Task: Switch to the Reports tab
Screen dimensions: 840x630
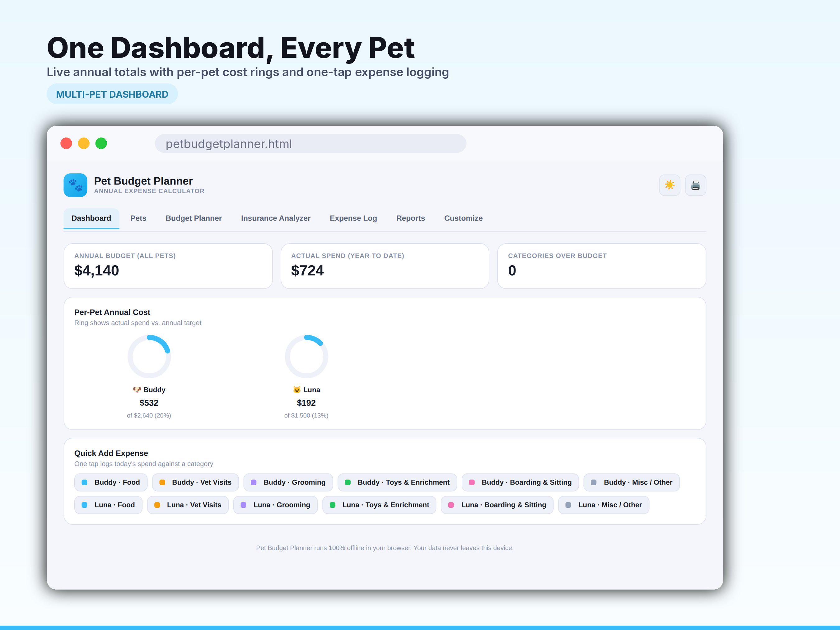Action: point(410,218)
